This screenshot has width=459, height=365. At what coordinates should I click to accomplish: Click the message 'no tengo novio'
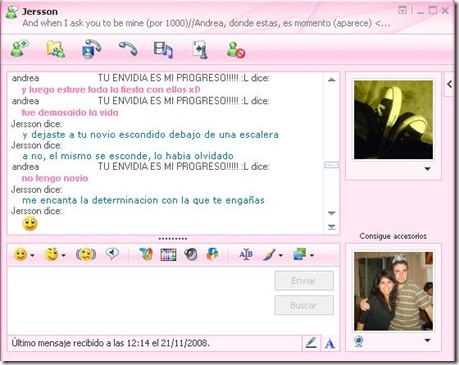(55, 178)
